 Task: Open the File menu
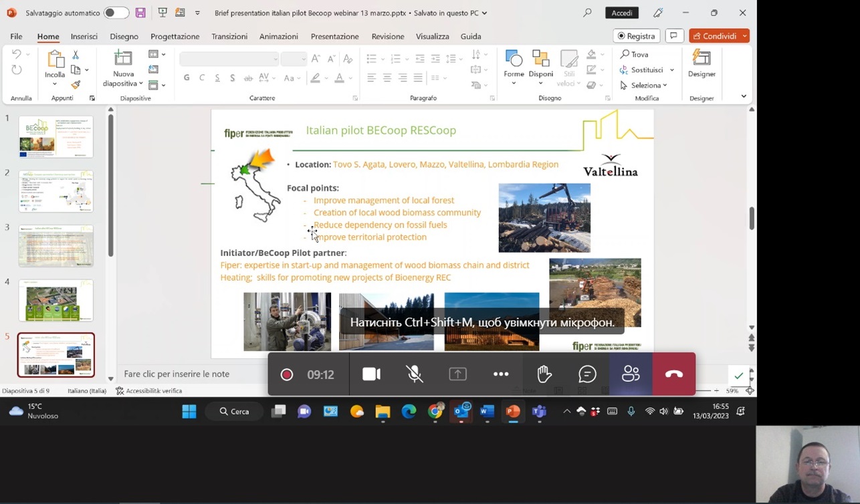coord(16,36)
